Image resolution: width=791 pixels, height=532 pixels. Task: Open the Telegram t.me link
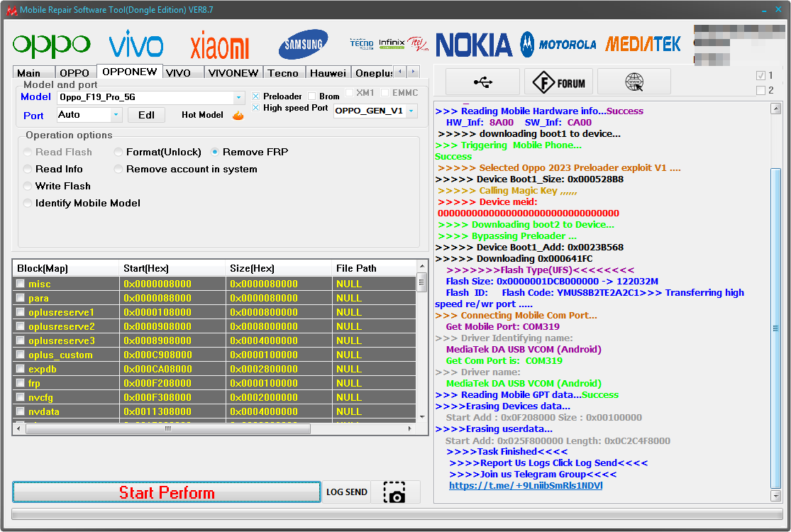(526, 486)
